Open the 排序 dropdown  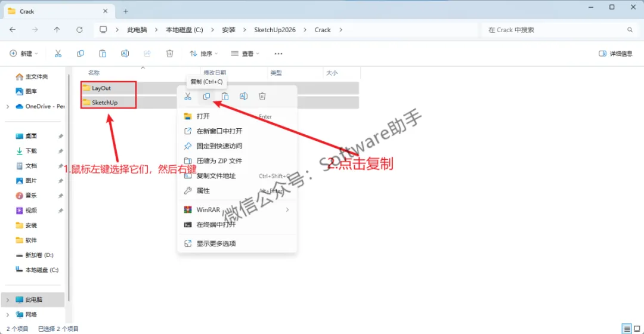click(204, 54)
